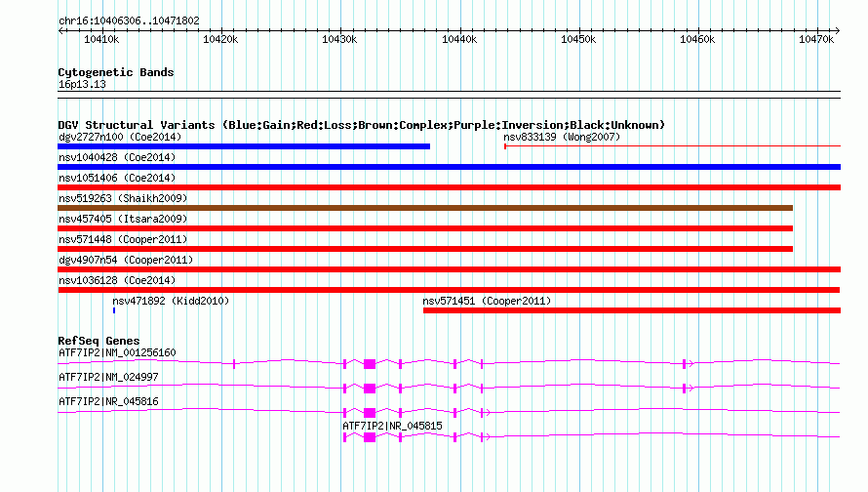This screenshot has width=868, height=492.
Task: Click the red dgv4907n54 loss bar
Action: point(449,269)
